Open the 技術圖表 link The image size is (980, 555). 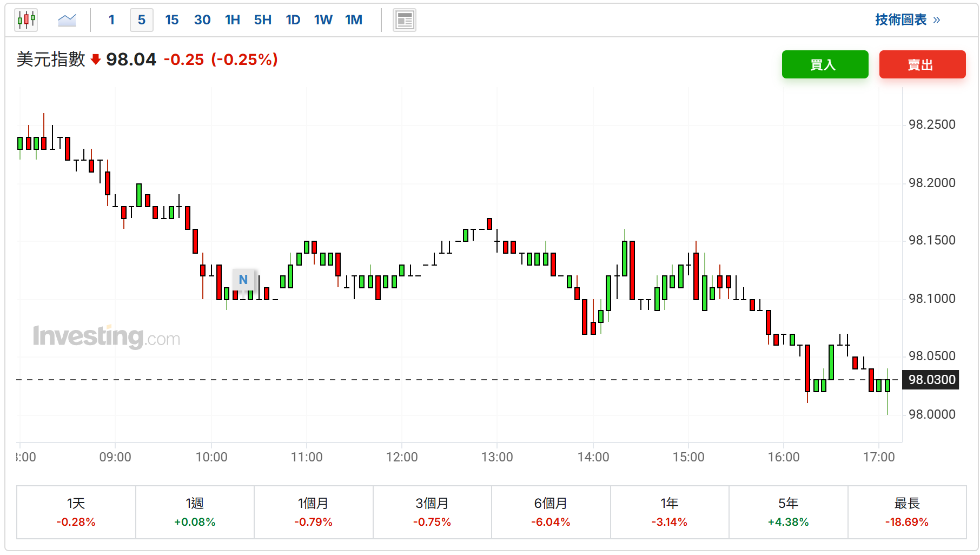click(x=908, y=20)
